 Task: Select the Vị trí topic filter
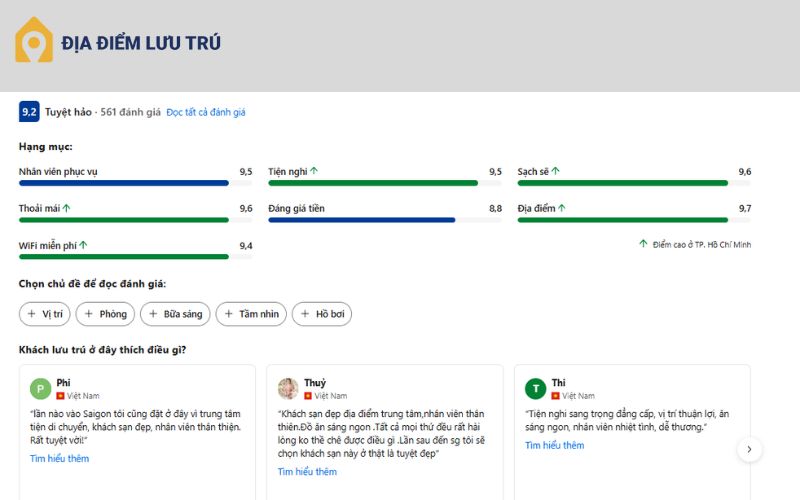45,314
